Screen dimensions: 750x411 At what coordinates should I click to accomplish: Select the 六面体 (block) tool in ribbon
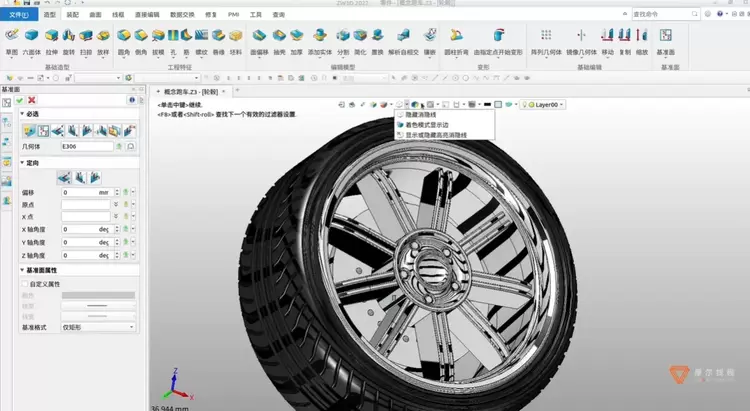[30, 38]
